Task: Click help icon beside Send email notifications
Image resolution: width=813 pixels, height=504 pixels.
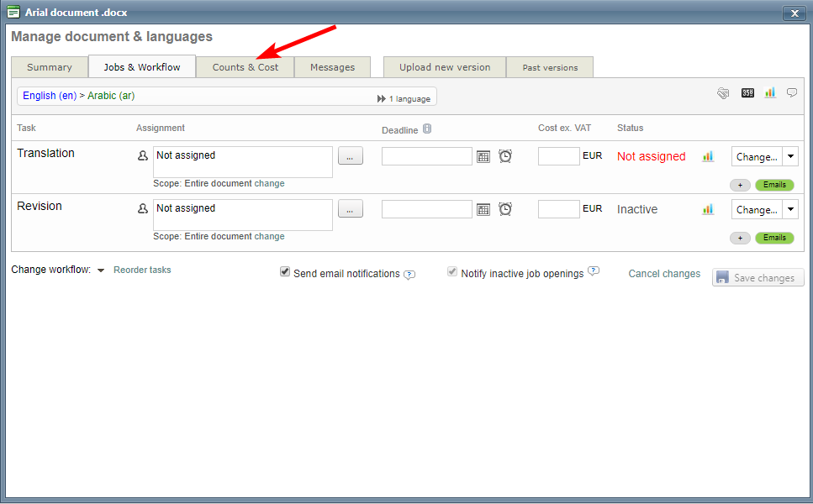Action: (x=409, y=275)
